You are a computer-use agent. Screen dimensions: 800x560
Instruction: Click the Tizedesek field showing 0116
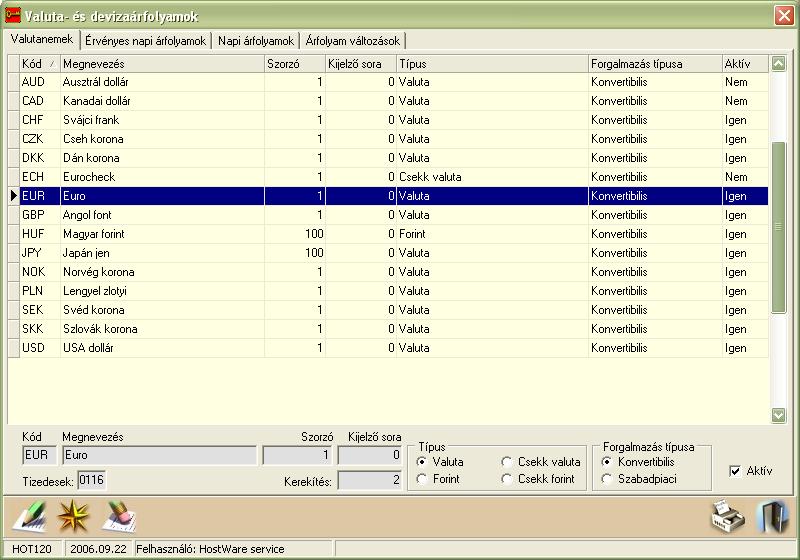pos(91,480)
